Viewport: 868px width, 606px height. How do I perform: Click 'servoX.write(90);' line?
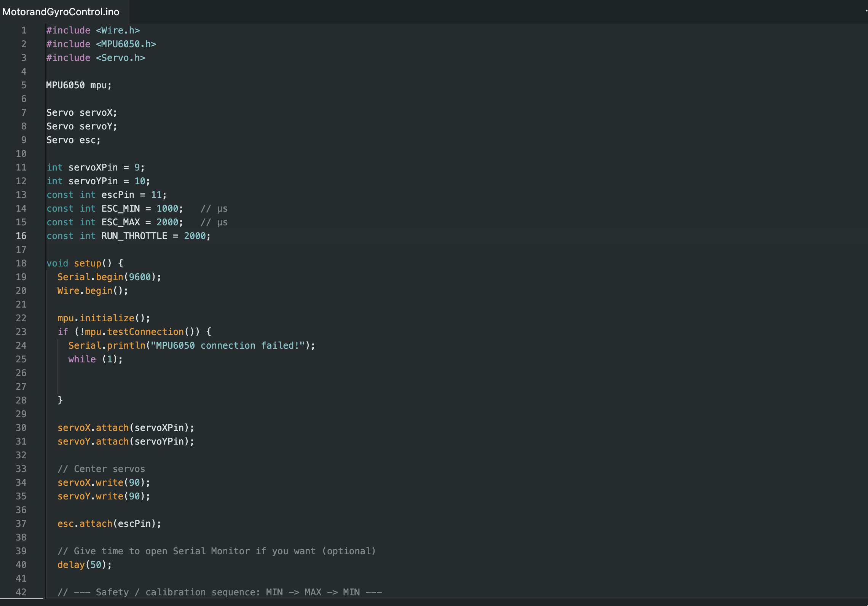tap(104, 483)
